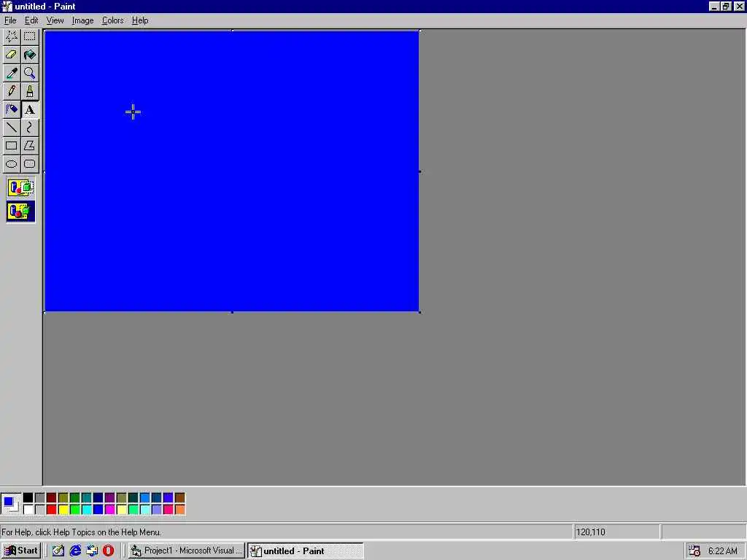Choose the hot pink palette swatch
The image size is (747, 560).
[x=169, y=510]
